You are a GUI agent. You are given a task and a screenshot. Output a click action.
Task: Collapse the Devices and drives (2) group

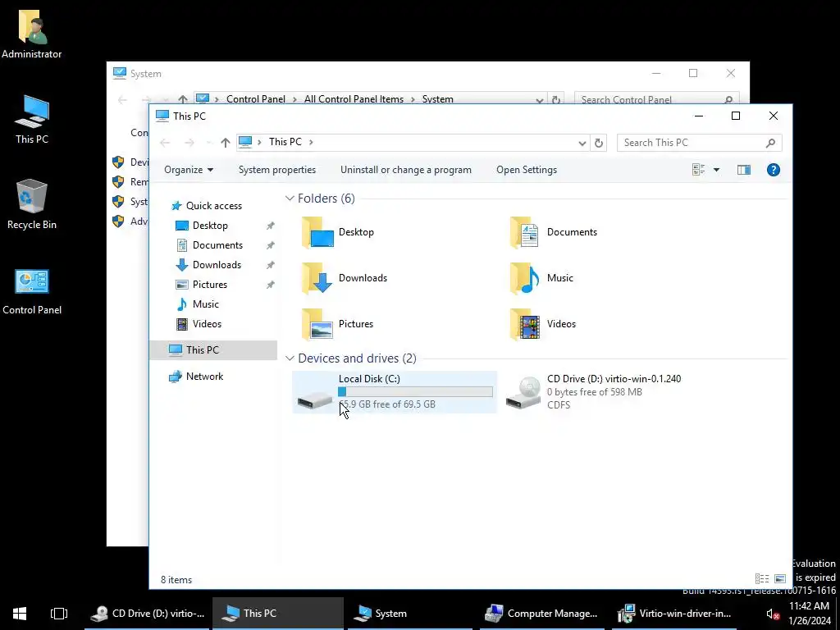(x=290, y=358)
